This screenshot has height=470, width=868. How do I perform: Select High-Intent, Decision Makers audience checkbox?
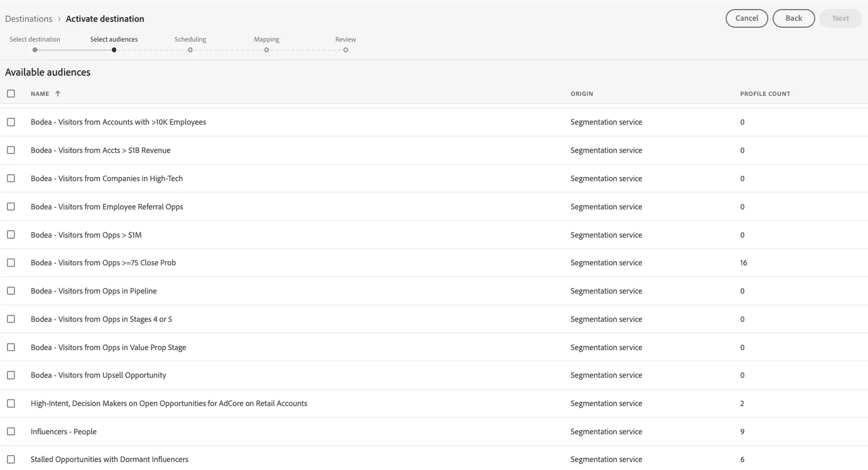click(11, 403)
